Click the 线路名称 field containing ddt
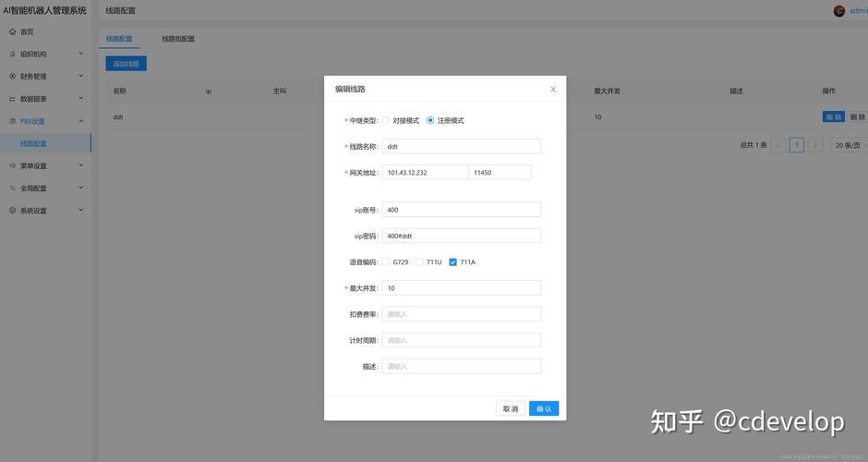868x462 pixels. pos(461,146)
